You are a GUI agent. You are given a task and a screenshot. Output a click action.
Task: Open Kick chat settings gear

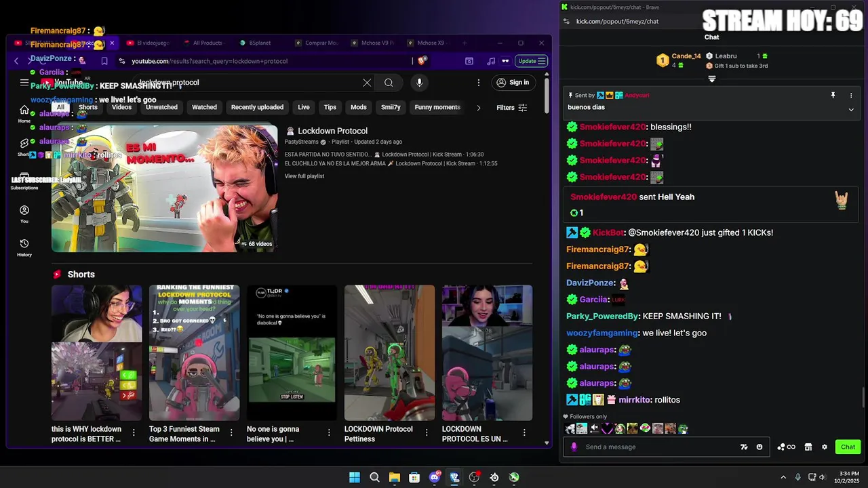click(825, 447)
